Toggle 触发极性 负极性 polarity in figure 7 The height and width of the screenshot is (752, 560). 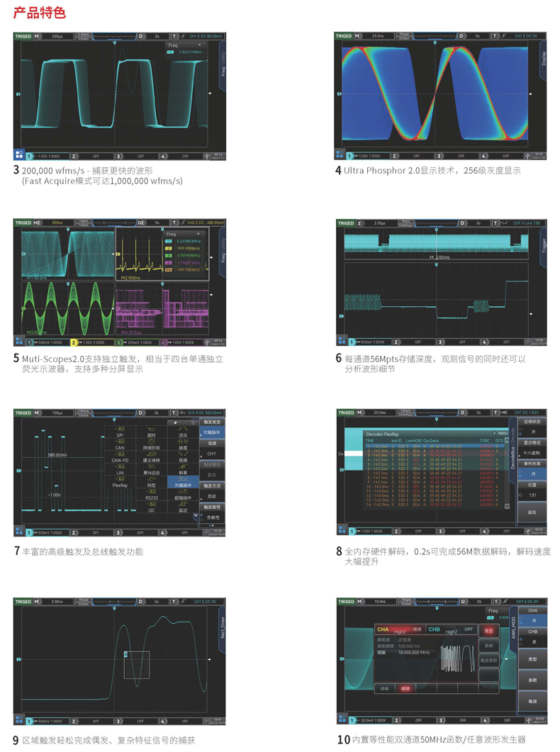pos(212,512)
